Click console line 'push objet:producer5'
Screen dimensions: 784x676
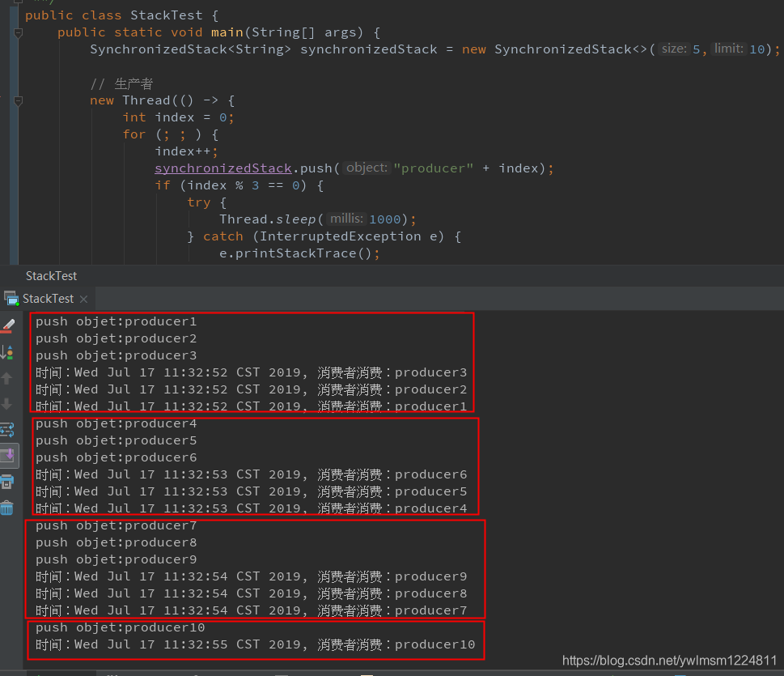pos(116,441)
